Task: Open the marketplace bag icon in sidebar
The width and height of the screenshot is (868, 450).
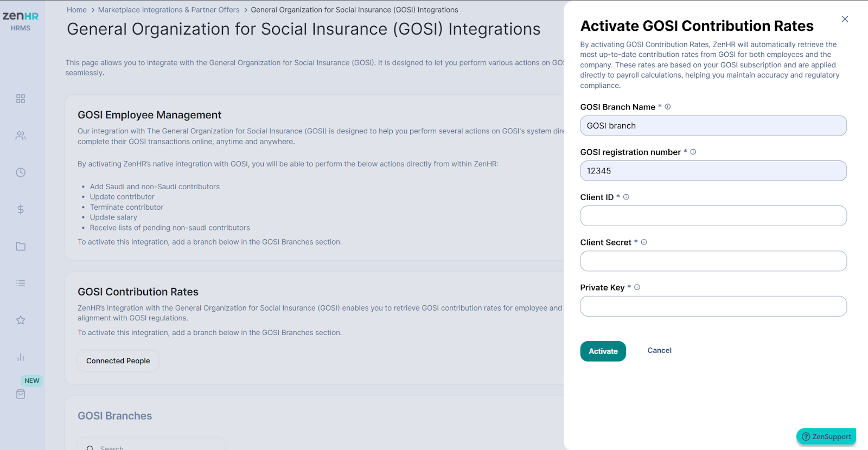Action: pos(21,394)
